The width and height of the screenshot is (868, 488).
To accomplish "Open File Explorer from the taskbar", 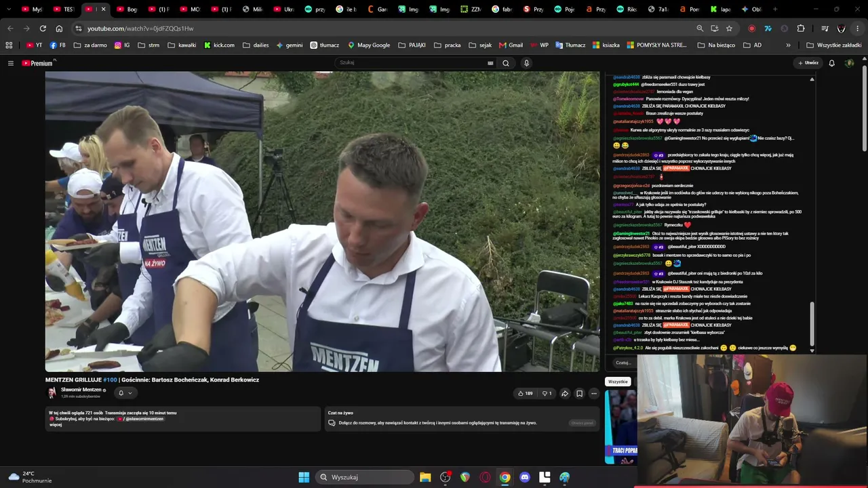I will (425, 477).
